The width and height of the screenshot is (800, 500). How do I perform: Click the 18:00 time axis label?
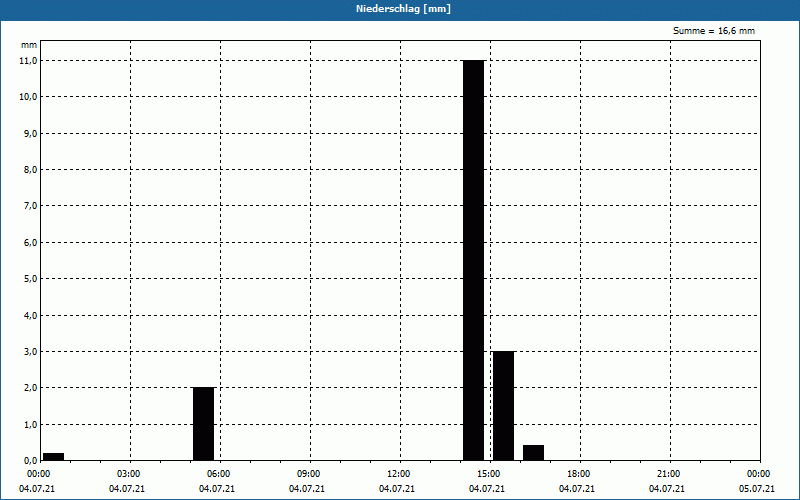click(x=580, y=474)
